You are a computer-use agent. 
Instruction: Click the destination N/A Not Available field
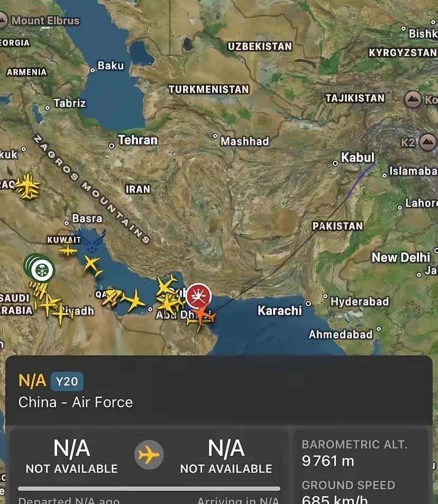226,456
